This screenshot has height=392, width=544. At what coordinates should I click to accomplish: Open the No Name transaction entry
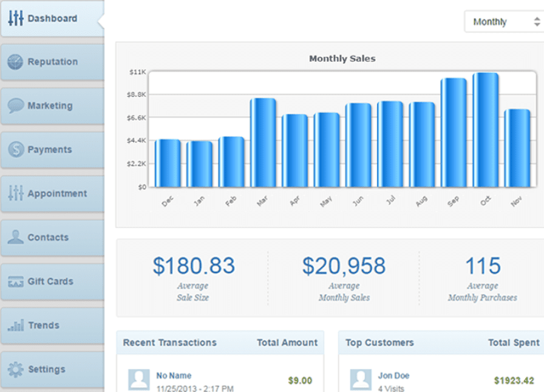[174, 376]
